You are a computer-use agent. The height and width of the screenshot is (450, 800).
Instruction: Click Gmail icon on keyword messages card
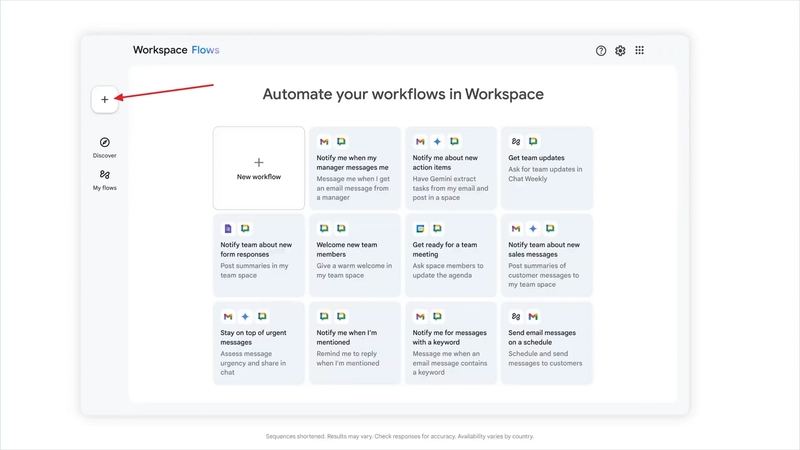[420, 316]
